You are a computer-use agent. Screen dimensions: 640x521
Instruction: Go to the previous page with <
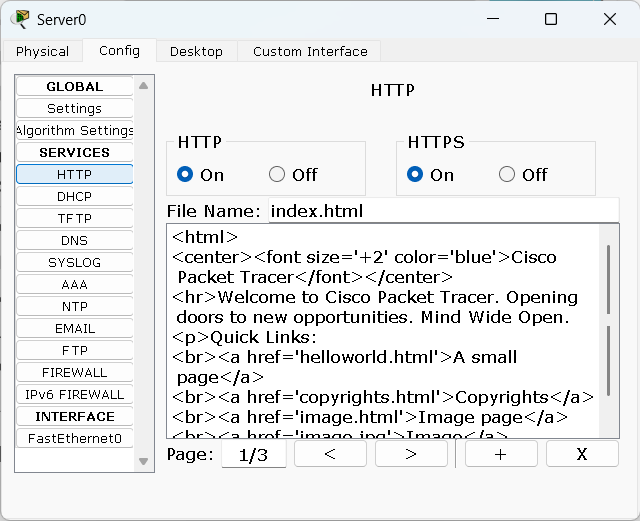pos(330,454)
